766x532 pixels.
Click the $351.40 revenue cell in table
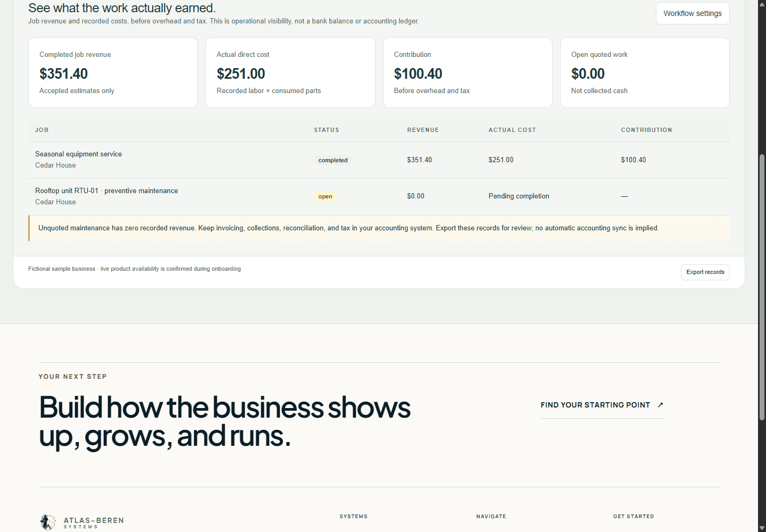[419, 160]
